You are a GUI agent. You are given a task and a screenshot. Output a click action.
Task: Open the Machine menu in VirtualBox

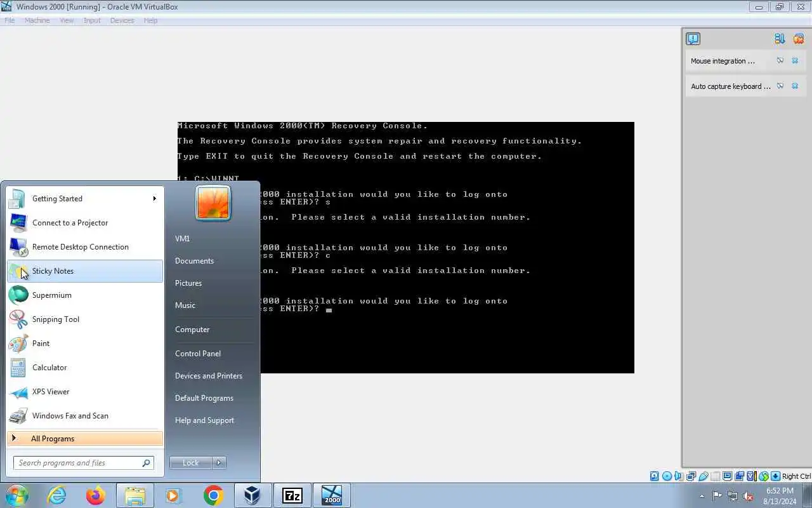[x=37, y=20]
